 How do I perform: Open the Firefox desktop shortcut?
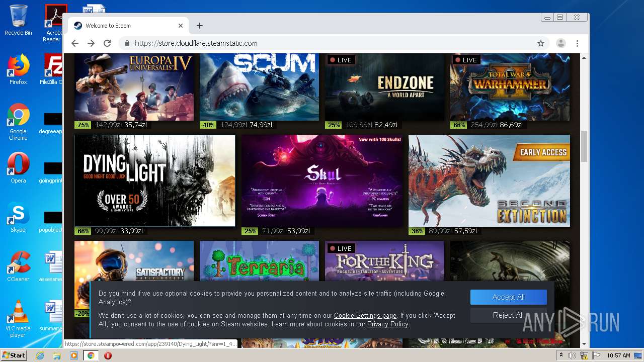coord(18,69)
